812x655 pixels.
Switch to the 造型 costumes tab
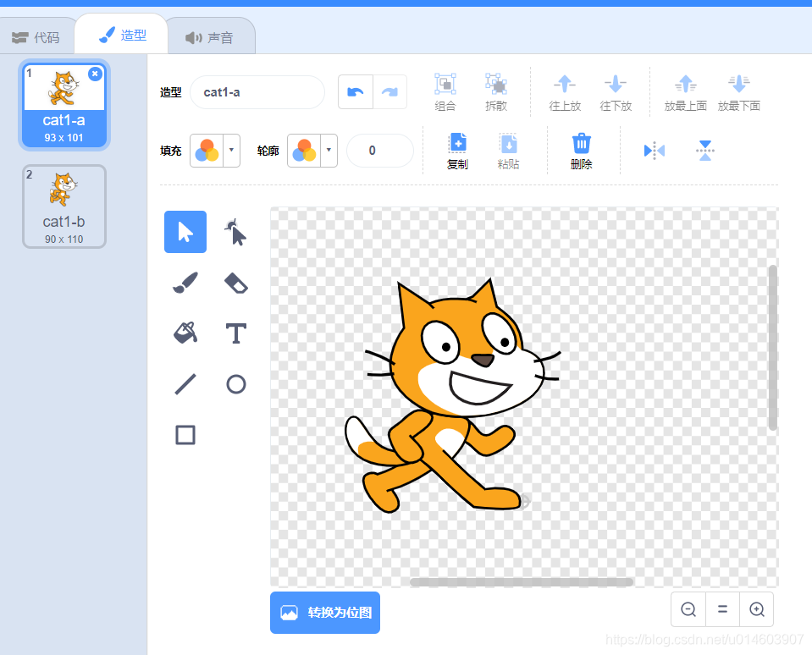point(122,36)
